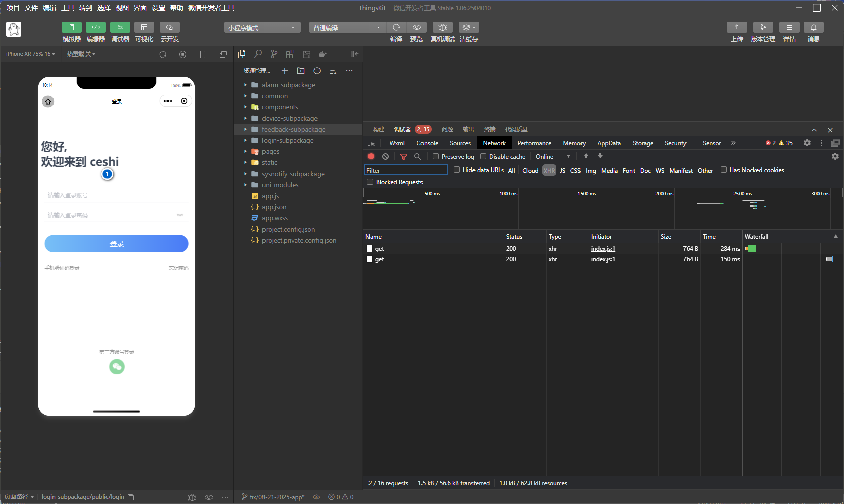Open the upload icon in toolbar
This screenshot has height=504, width=844.
(x=736, y=27)
